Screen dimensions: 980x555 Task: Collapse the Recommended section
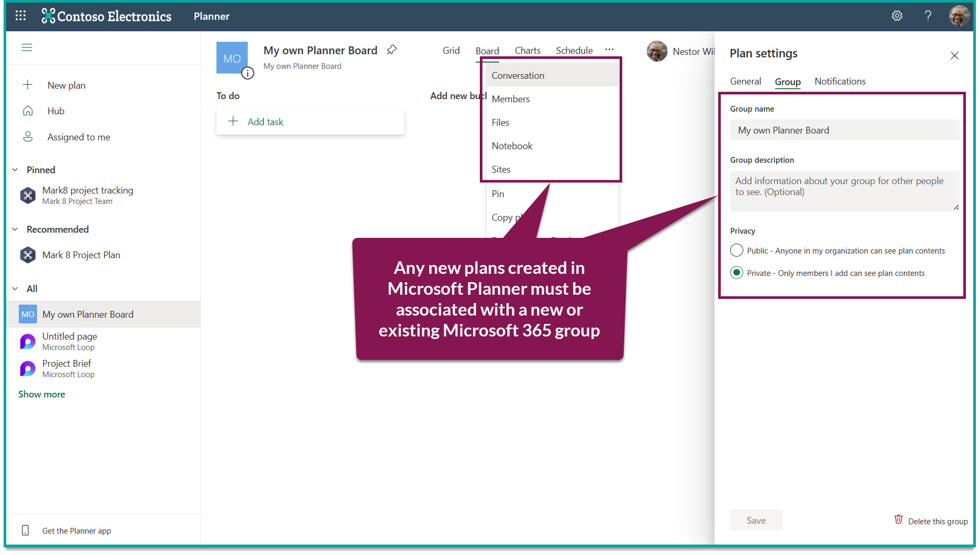click(15, 229)
